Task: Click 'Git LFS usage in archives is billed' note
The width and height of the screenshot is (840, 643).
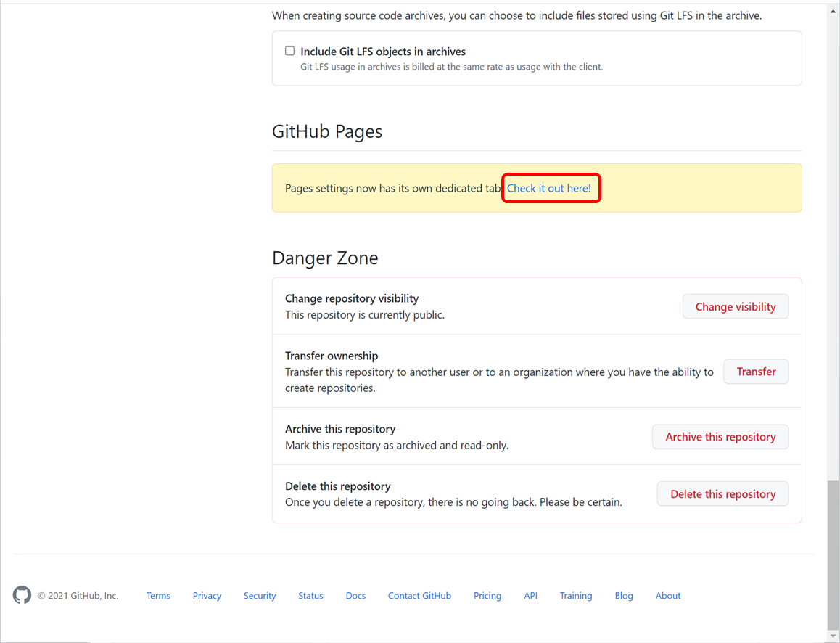Action: coord(452,67)
